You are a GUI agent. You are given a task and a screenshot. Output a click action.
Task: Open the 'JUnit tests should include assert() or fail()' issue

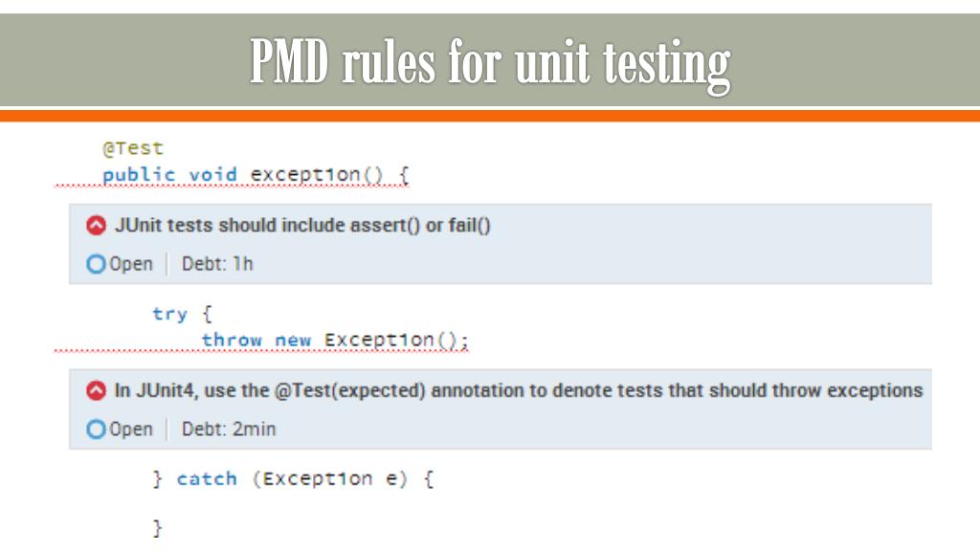tap(302, 227)
